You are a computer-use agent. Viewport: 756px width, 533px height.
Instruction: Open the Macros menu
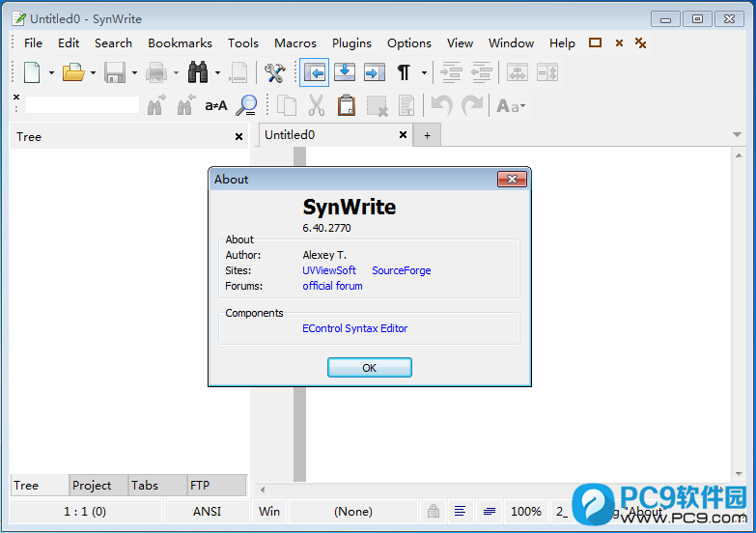(295, 43)
